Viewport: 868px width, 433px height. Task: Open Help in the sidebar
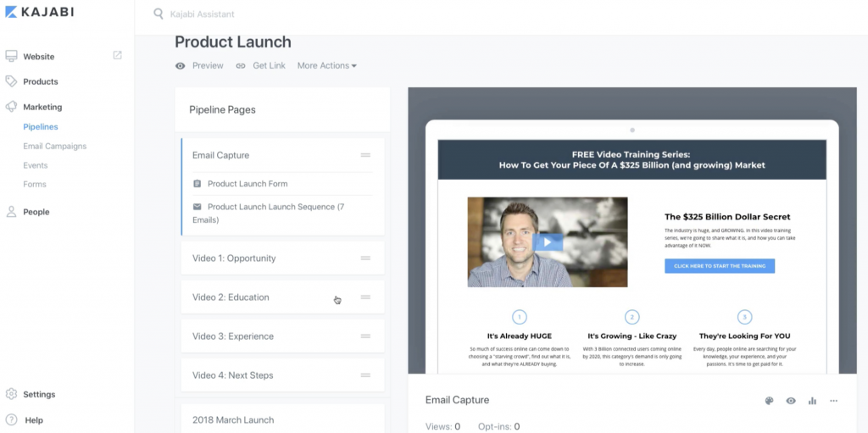coord(34,420)
